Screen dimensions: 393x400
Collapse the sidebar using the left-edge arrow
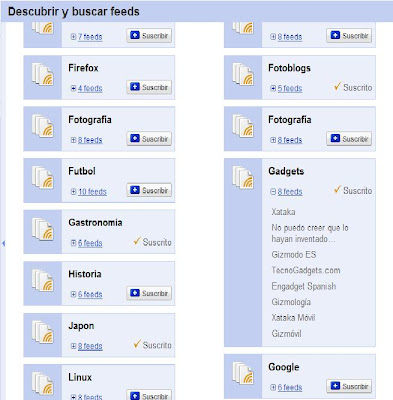(x=3, y=244)
